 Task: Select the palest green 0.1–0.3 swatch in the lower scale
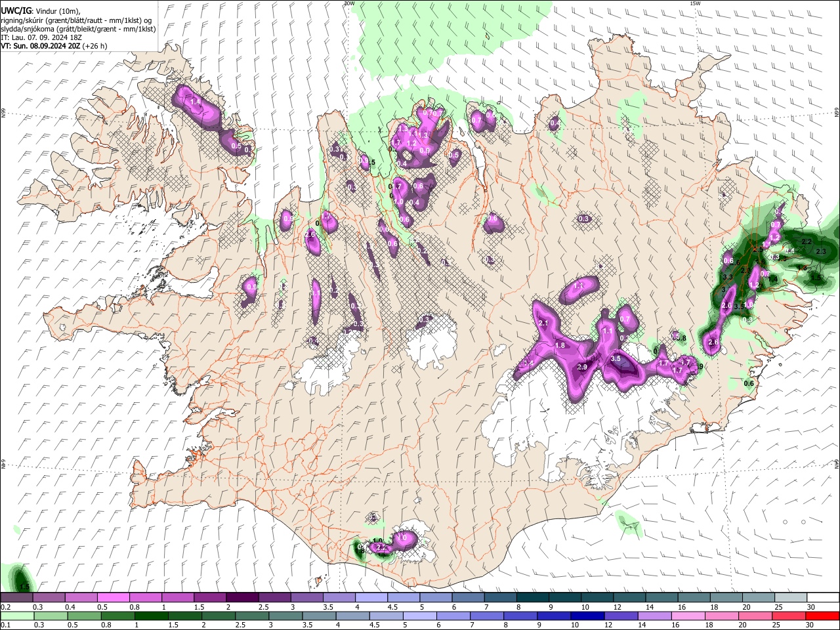click(16, 616)
